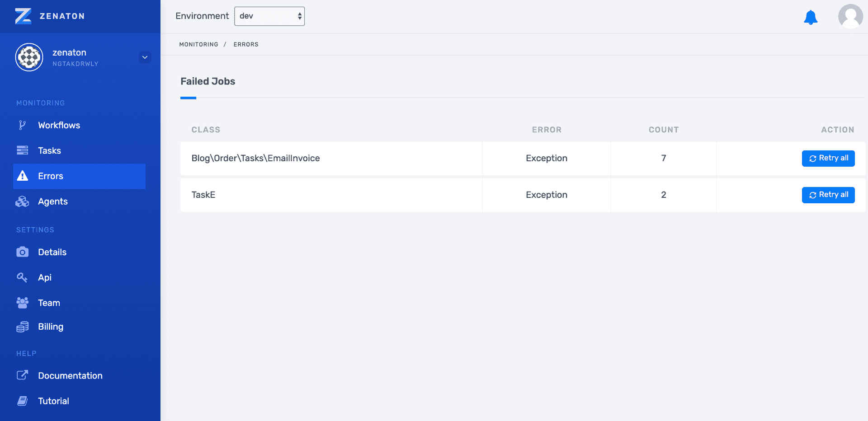The height and width of the screenshot is (421, 868).
Task: Expand the zenaton app switcher chevron
Action: coord(145,57)
